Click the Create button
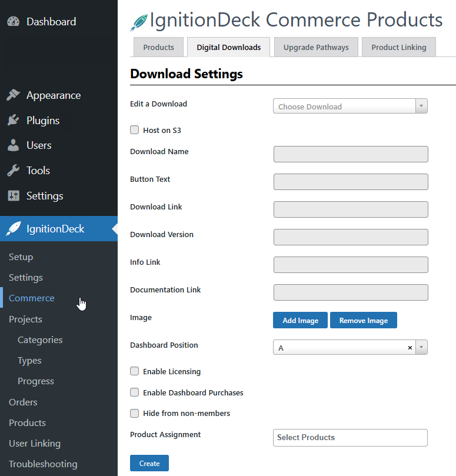Viewport: 456px width, 476px height. click(x=149, y=463)
